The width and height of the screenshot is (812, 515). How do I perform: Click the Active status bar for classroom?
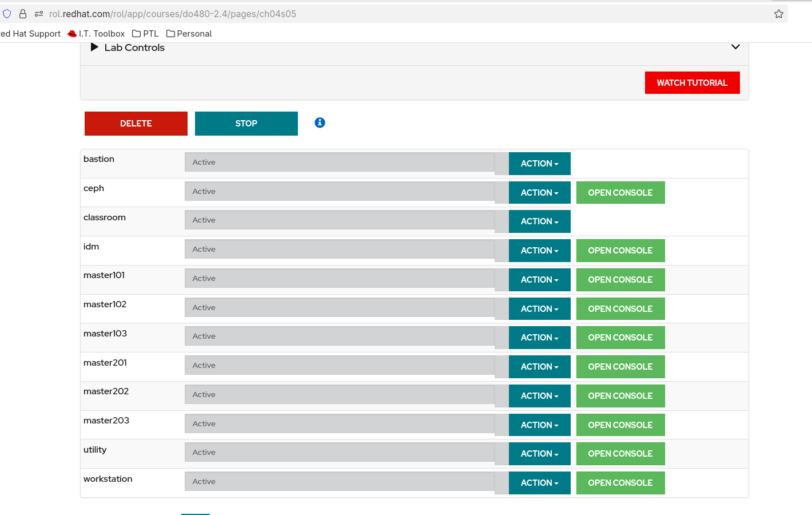point(340,220)
